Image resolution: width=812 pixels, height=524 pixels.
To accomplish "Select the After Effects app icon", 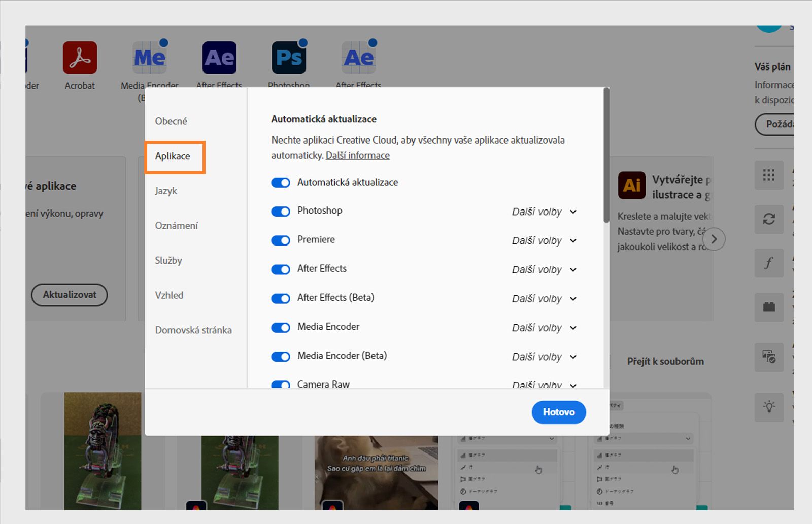I will (219, 57).
